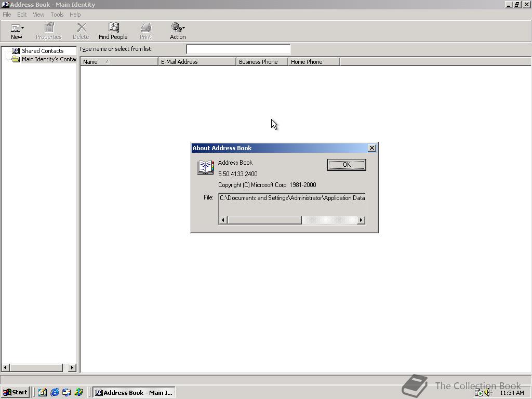Sort by the Home Phone column header
Viewport: 532px width, 399px height.
314,62
